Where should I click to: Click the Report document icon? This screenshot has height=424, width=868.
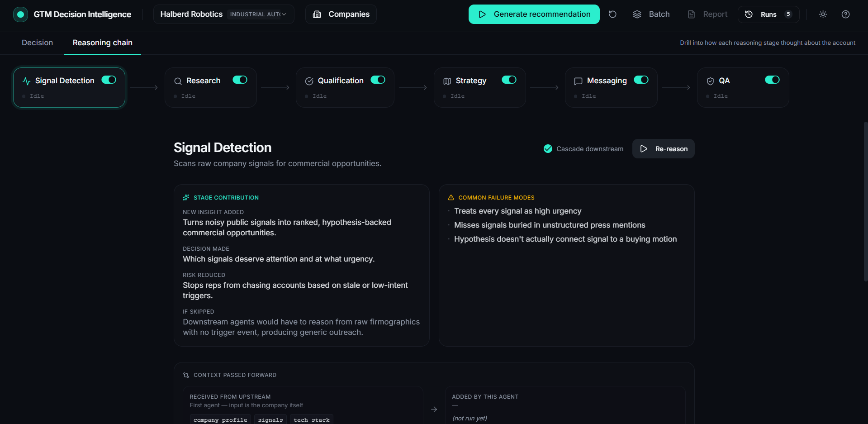[691, 14]
